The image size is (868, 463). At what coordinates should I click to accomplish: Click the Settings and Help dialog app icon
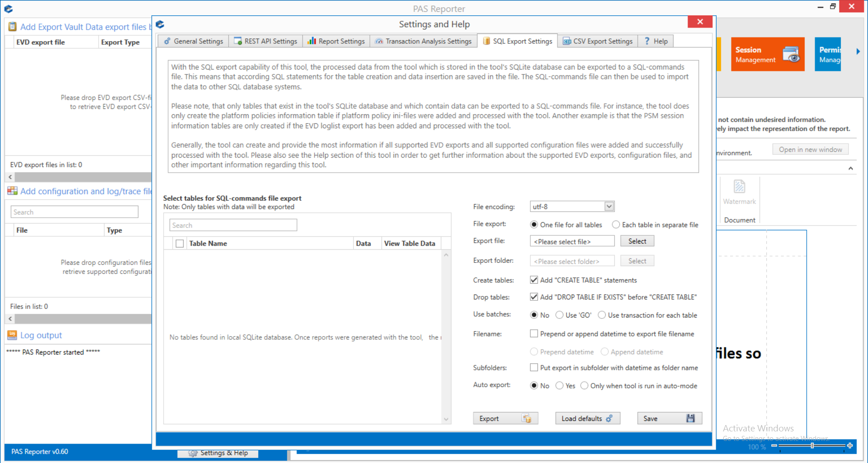pos(160,24)
